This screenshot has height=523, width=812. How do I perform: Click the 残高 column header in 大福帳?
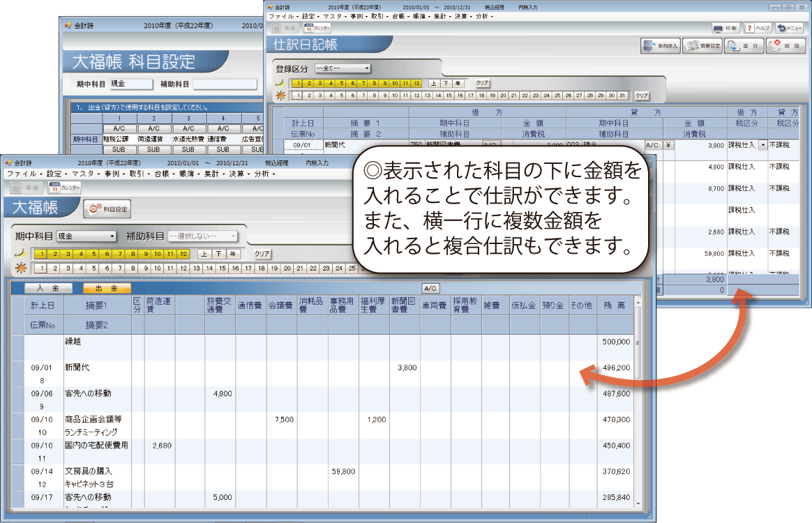point(615,305)
